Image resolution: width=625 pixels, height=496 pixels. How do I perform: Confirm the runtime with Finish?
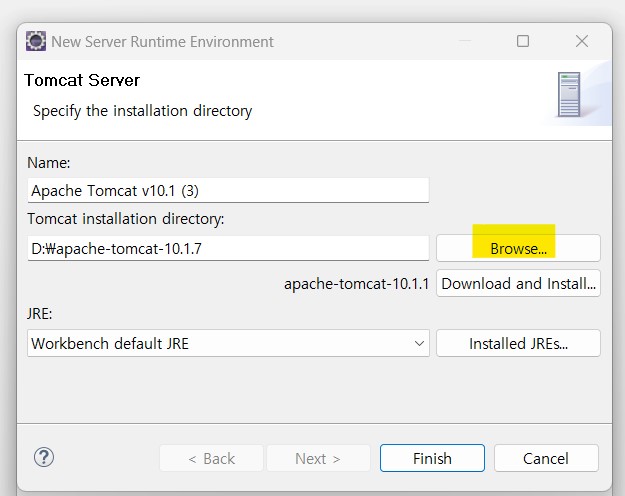pyautogui.click(x=432, y=459)
